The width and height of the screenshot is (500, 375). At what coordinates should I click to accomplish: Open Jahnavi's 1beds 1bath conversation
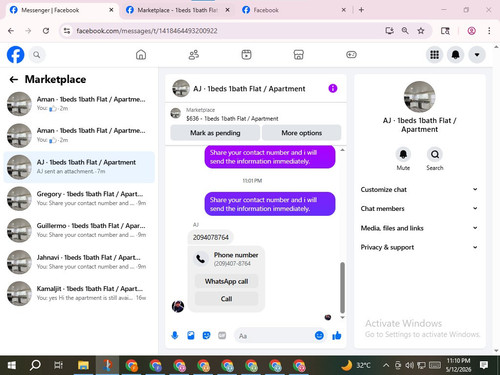pos(79,262)
